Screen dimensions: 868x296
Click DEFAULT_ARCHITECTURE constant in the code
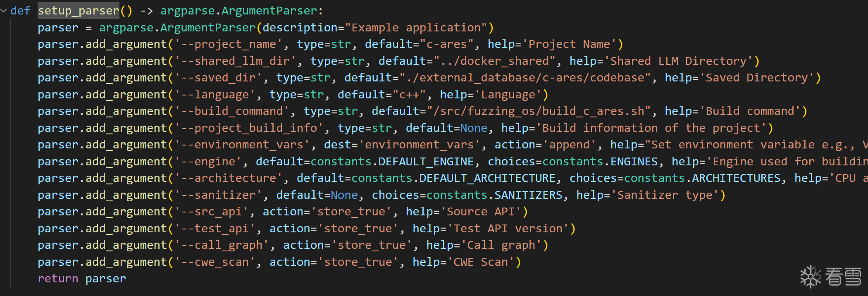pos(487,178)
